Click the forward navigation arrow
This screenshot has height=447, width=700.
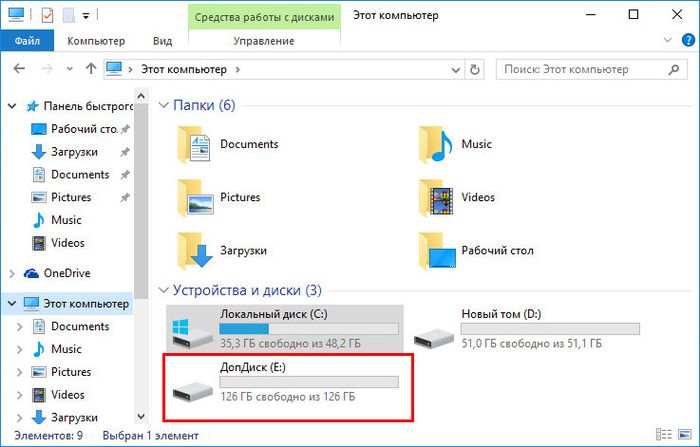coord(47,69)
